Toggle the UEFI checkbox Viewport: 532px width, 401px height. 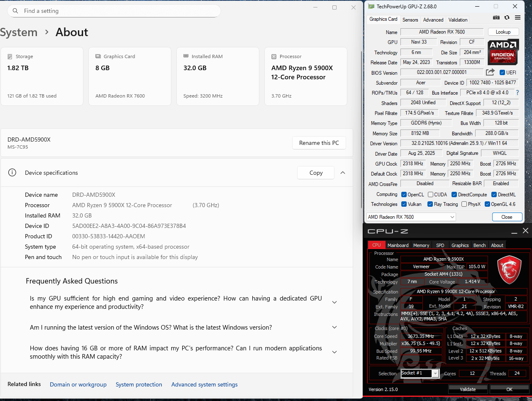click(x=502, y=72)
